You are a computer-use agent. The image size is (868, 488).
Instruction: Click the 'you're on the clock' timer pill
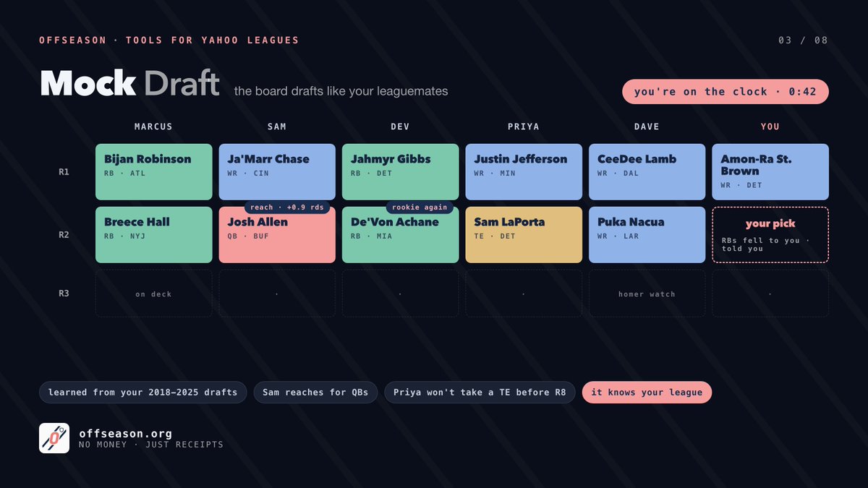tap(726, 92)
